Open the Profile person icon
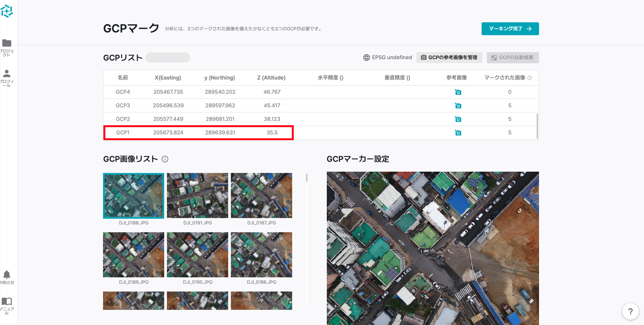The height and width of the screenshot is (325, 644). pos(7,73)
